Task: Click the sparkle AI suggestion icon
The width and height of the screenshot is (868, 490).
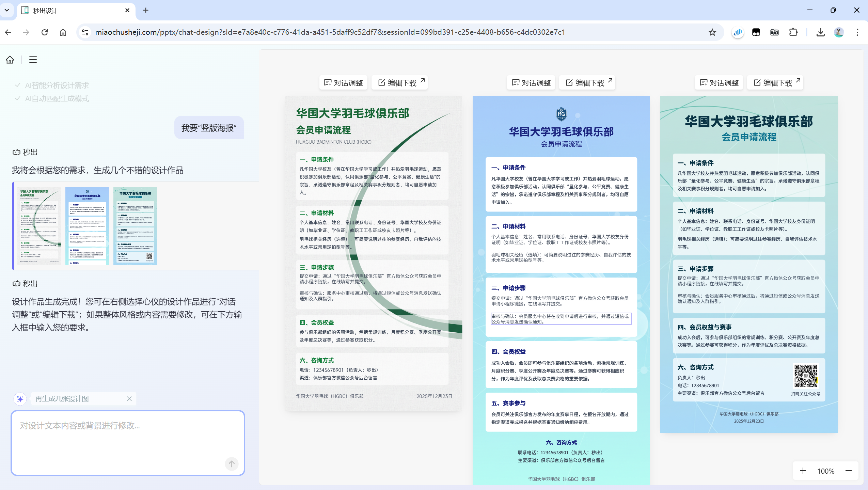Action: pos(20,399)
